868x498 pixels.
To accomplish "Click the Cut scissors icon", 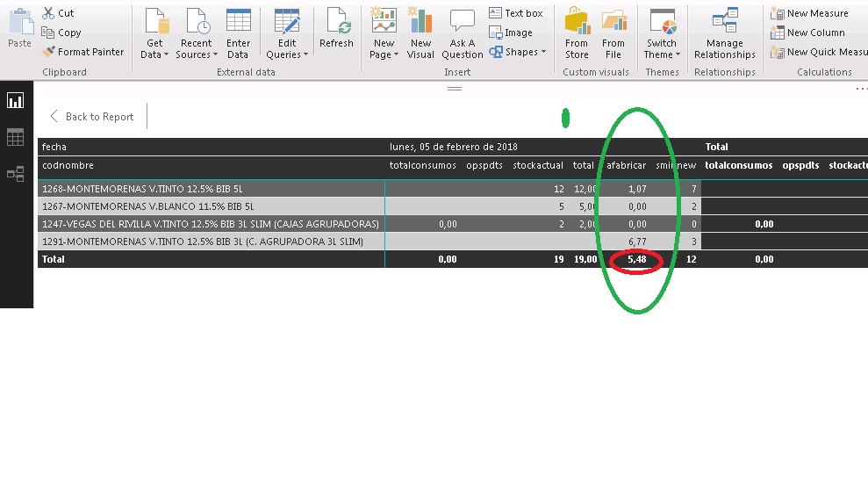I will click(49, 13).
